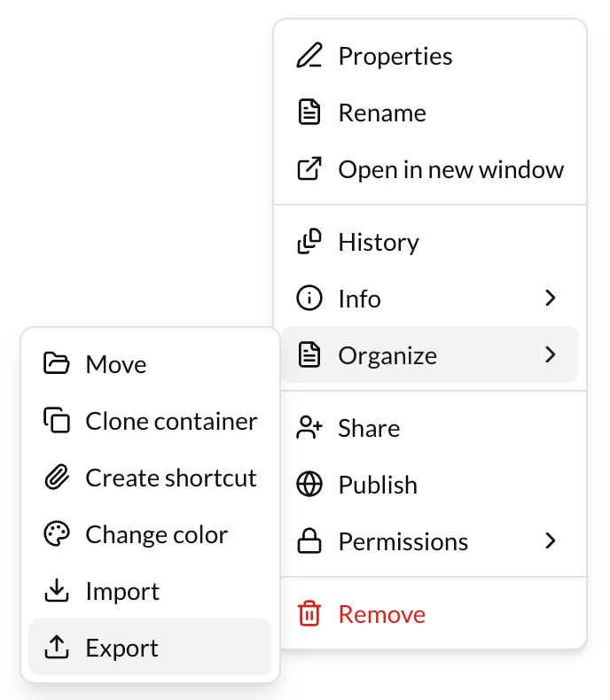The image size is (610, 700).
Task: Click the paperclip icon for Create shortcut
Action: tap(56, 478)
